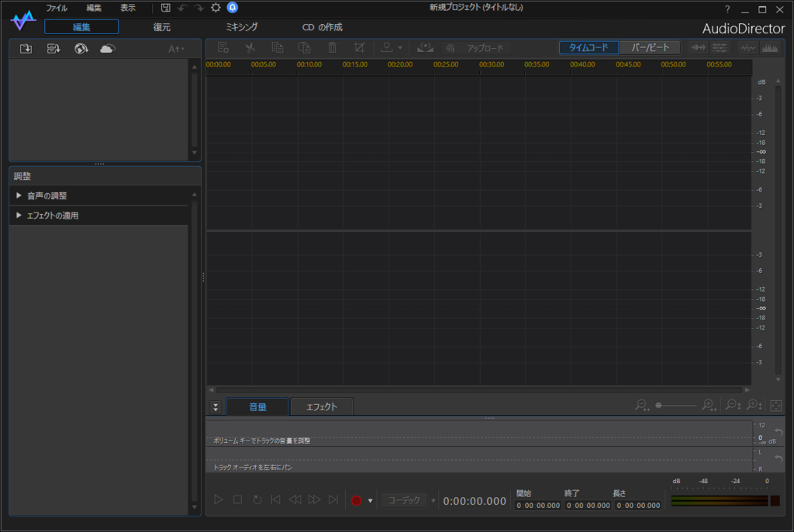Toggle the loop playback button

point(257,500)
